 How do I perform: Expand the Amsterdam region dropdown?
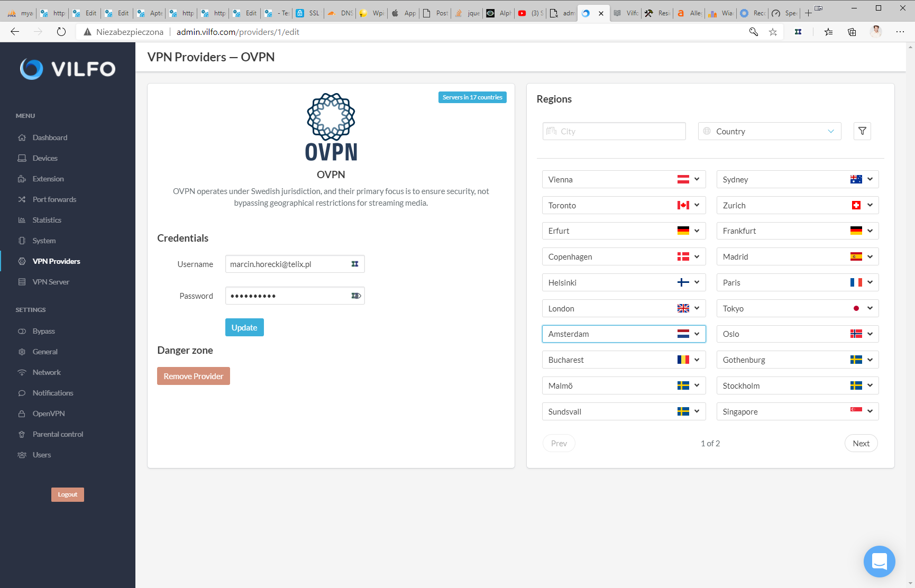pyautogui.click(x=697, y=334)
